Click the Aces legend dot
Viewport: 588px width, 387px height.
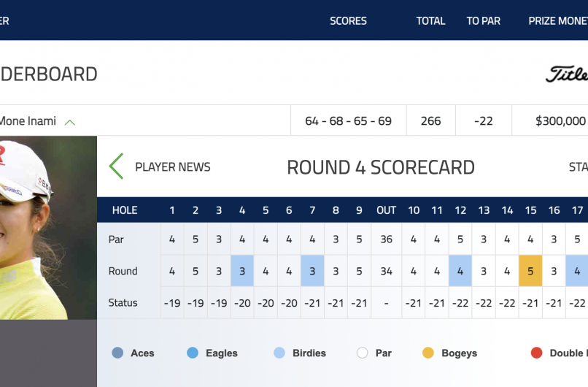click(x=117, y=353)
